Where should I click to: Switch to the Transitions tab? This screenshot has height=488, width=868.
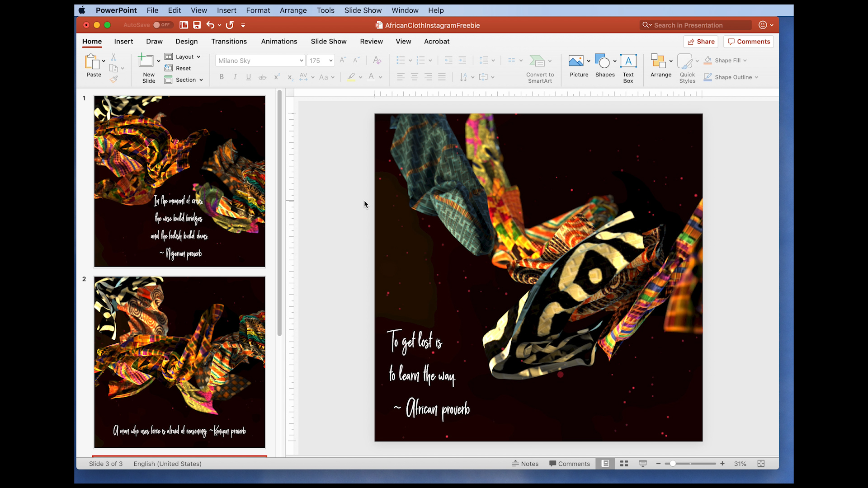click(x=229, y=41)
